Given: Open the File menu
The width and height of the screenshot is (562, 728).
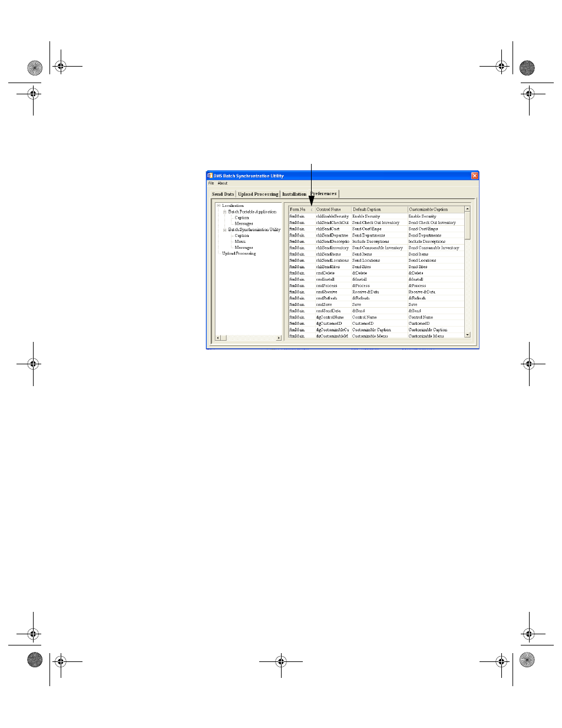Looking at the screenshot, I should (x=211, y=183).
